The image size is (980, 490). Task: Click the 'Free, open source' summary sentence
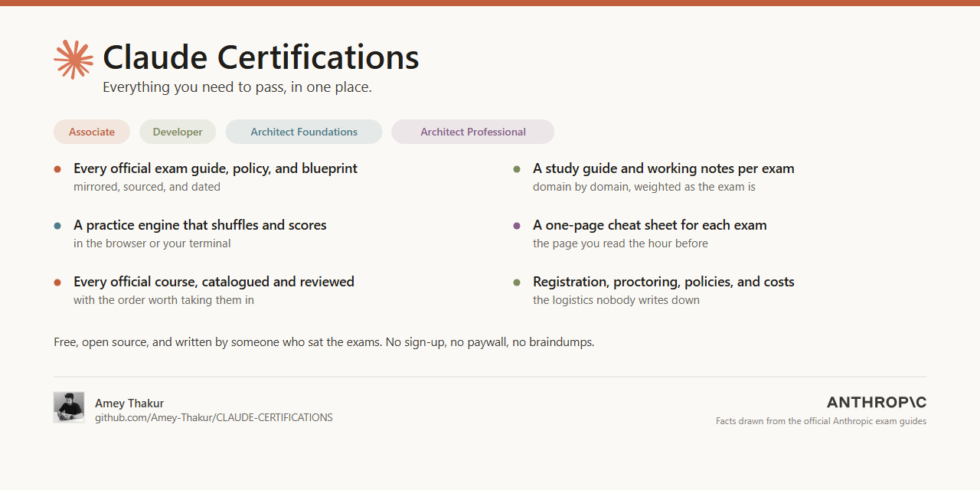click(x=324, y=342)
